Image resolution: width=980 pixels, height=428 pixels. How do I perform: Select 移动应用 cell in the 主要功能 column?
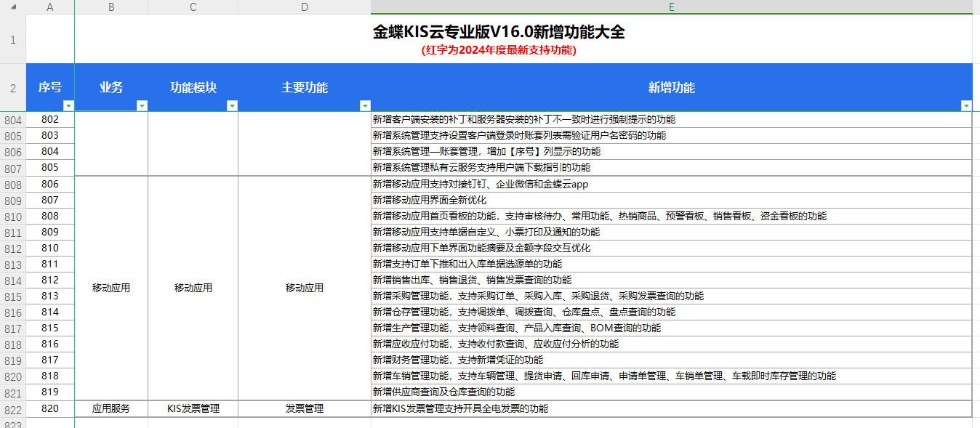tap(305, 288)
